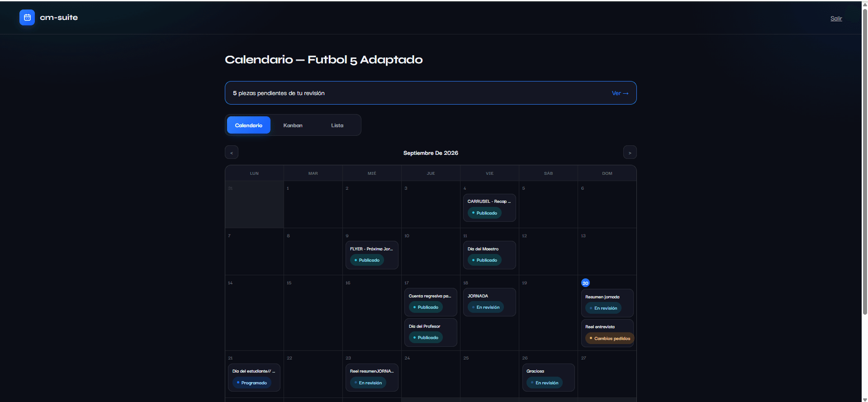This screenshot has width=868, height=402.
Task: Click Publicado badge under CARRUSEL card
Action: pos(484,213)
